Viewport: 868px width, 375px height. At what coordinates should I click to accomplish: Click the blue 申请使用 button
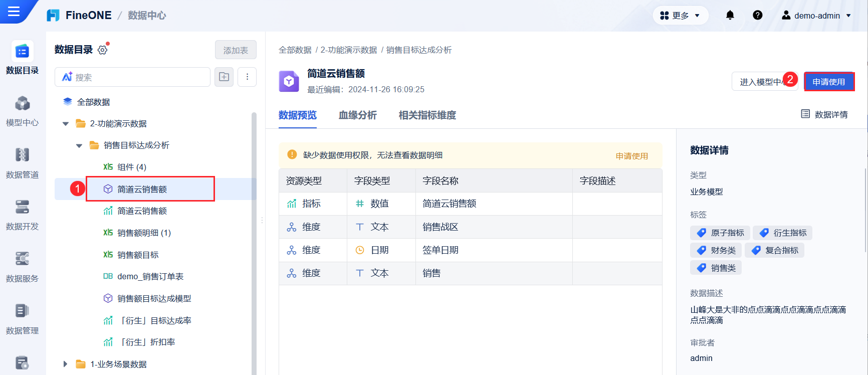[x=829, y=82]
